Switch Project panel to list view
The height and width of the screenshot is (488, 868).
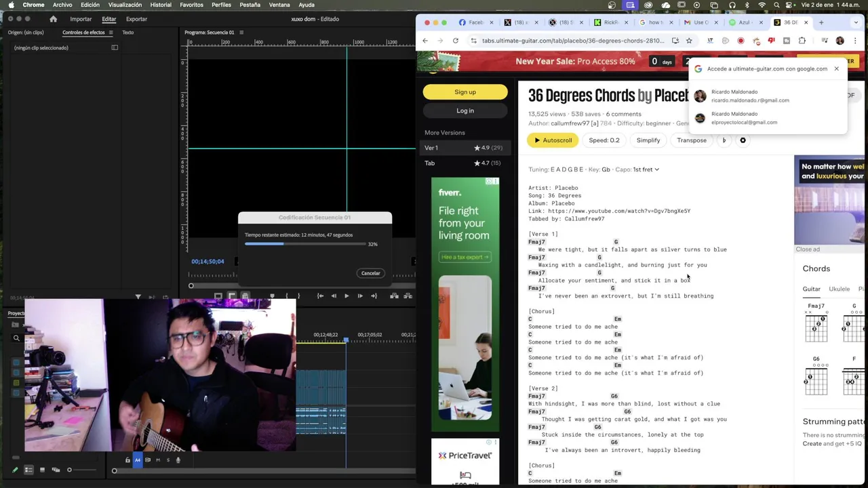(x=28, y=470)
